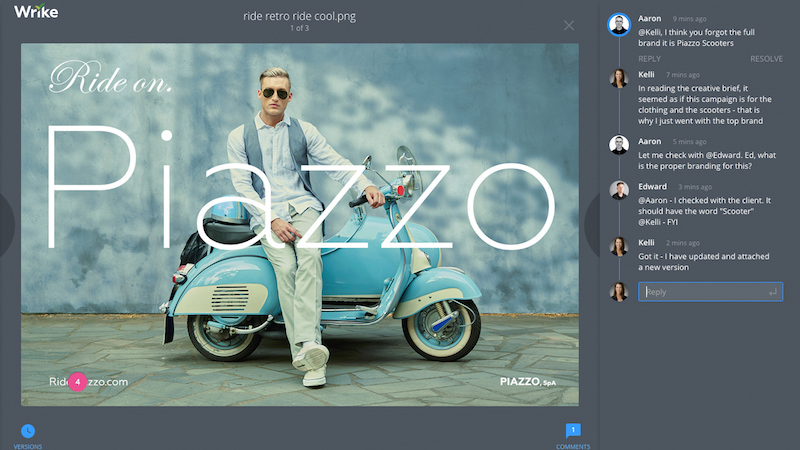Open the Versions clock icon
This screenshot has height=450, width=800.
[28, 431]
